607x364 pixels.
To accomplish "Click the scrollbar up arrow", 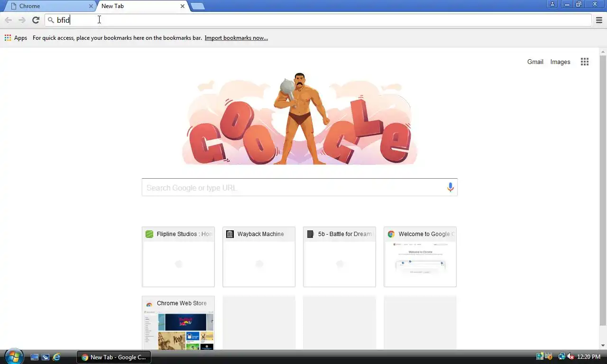I will tap(603, 51).
